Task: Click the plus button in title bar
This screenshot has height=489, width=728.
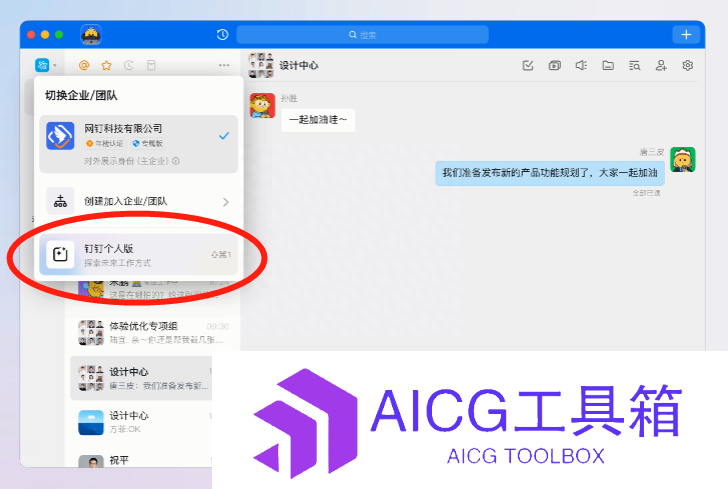Action: (686, 34)
